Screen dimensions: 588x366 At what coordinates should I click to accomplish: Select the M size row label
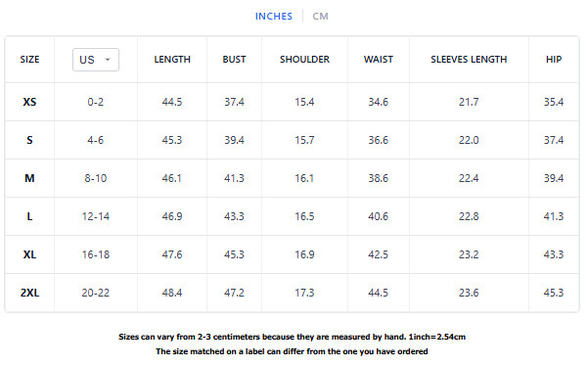[29, 178]
